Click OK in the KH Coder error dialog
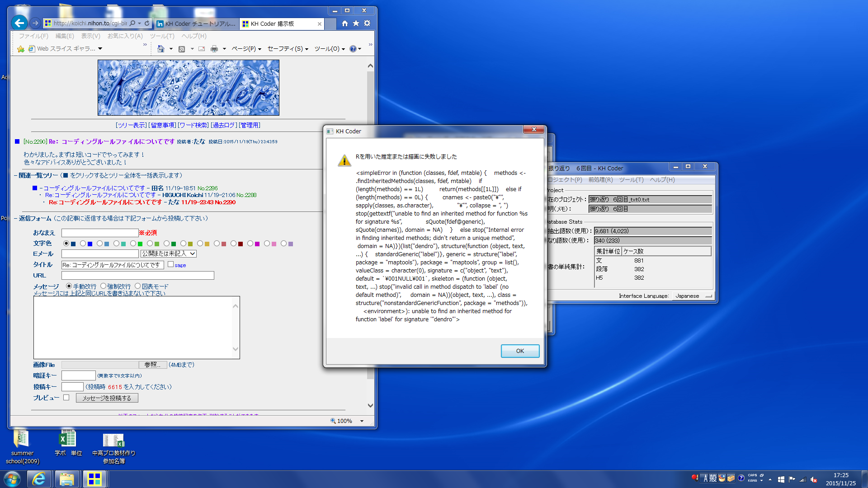The height and width of the screenshot is (488, 868). coord(520,351)
